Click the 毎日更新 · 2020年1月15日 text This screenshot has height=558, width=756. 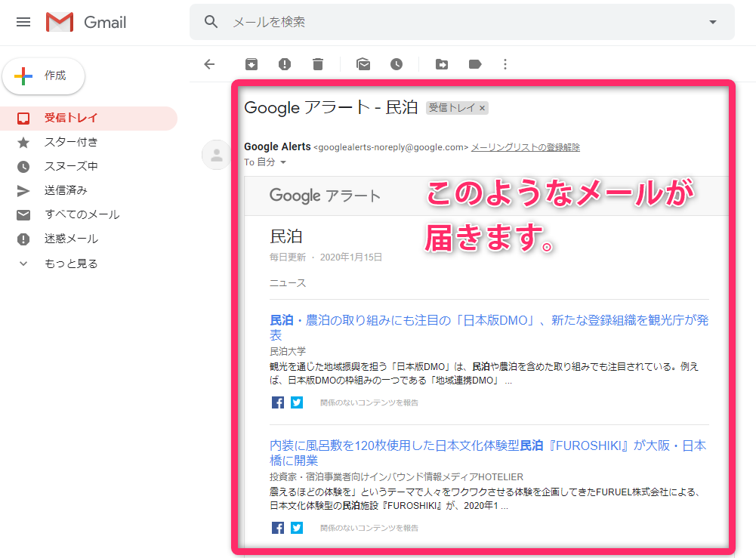[x=326, y=257]
